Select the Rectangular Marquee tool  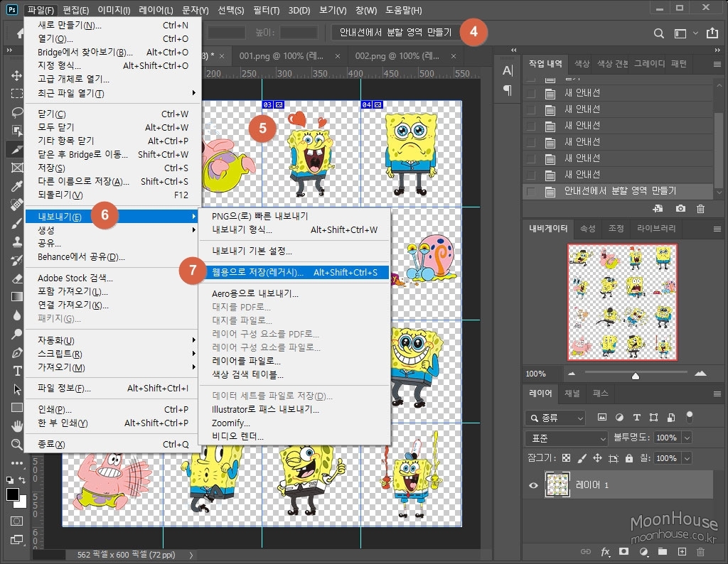(x=17, y=93)
